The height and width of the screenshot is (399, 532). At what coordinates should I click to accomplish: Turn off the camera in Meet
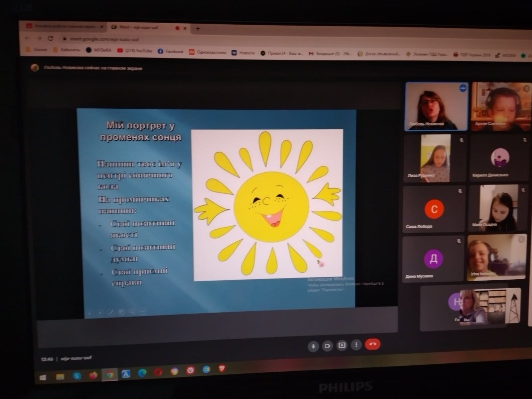click(328, 346)
